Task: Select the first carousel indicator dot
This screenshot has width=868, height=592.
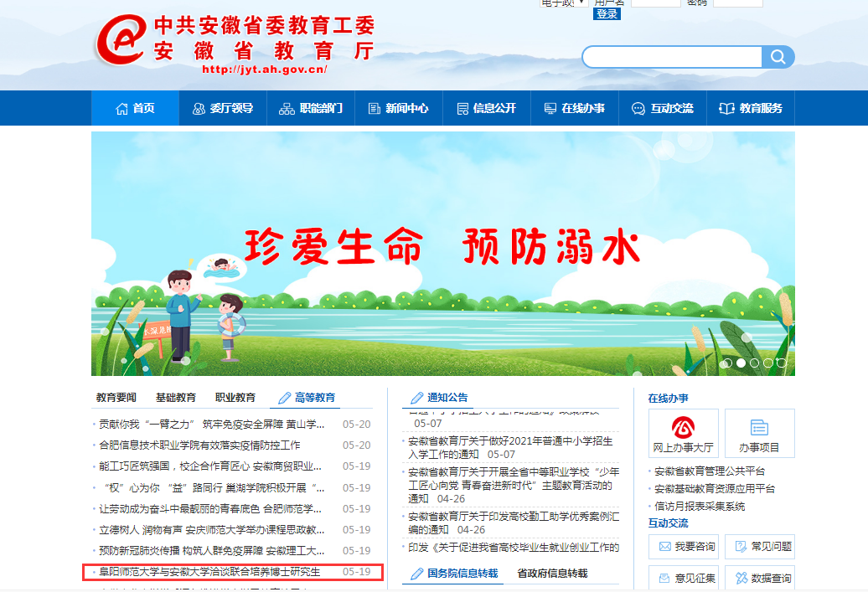Action: (x=727, y=363)
